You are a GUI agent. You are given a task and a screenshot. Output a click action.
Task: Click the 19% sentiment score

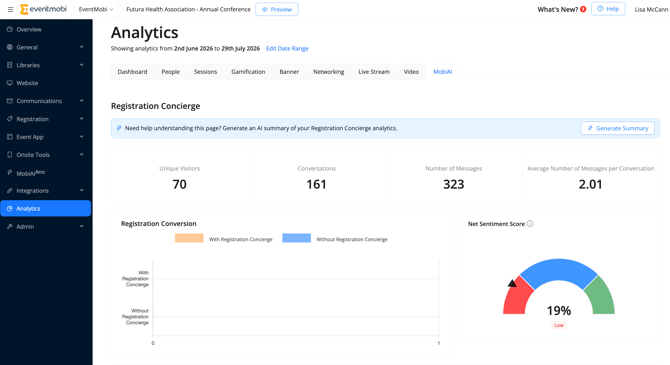[x=559, y=311]
